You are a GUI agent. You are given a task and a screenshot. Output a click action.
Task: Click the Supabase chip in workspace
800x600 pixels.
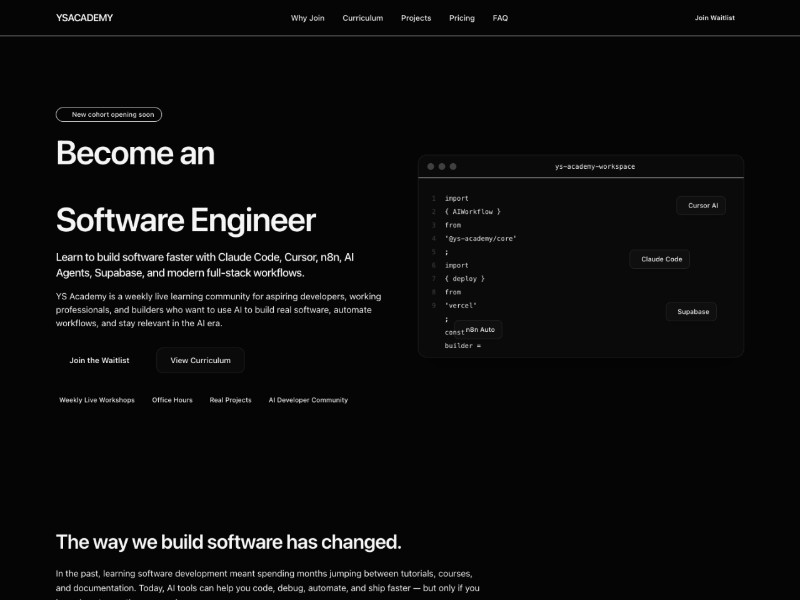click(x=691, y=312)
